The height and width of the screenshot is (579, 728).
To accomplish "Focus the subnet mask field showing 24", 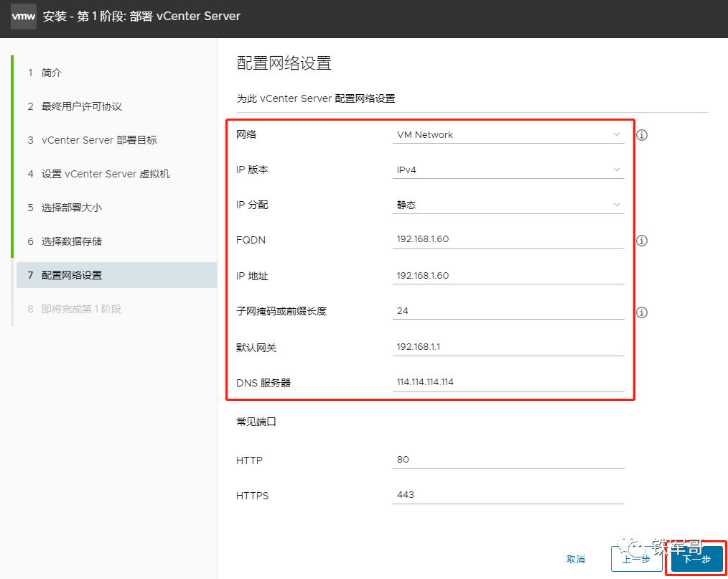I will point(508,311).
